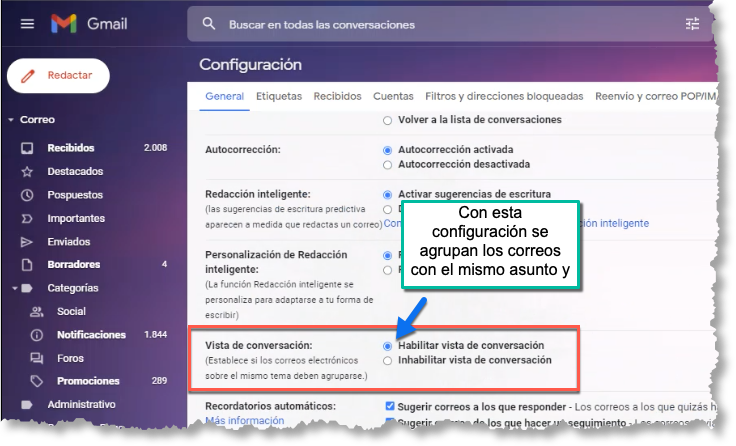Select Autocorrección desactivada option
This screenshot has width=736, height=446.
click(387, 165)
